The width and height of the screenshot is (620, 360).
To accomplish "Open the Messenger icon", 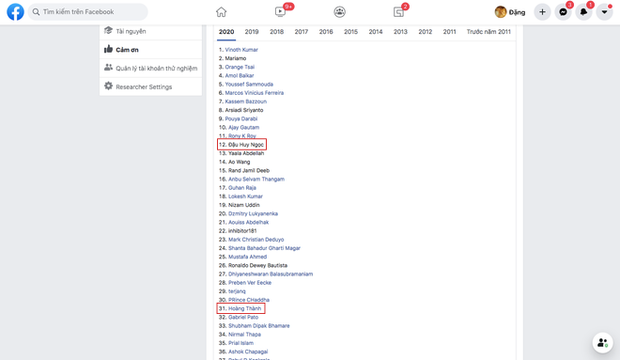I will pyautogui.click(x=563, y=12).
